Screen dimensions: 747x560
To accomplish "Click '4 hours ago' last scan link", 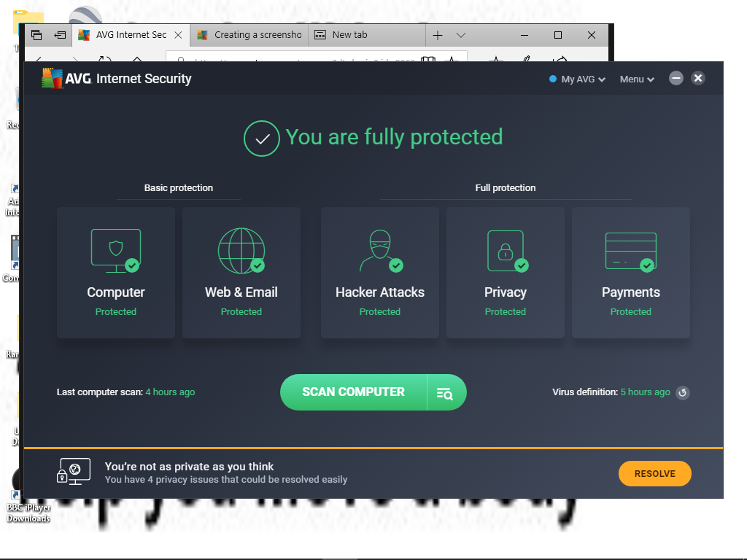I will click(x=170, y=392).
